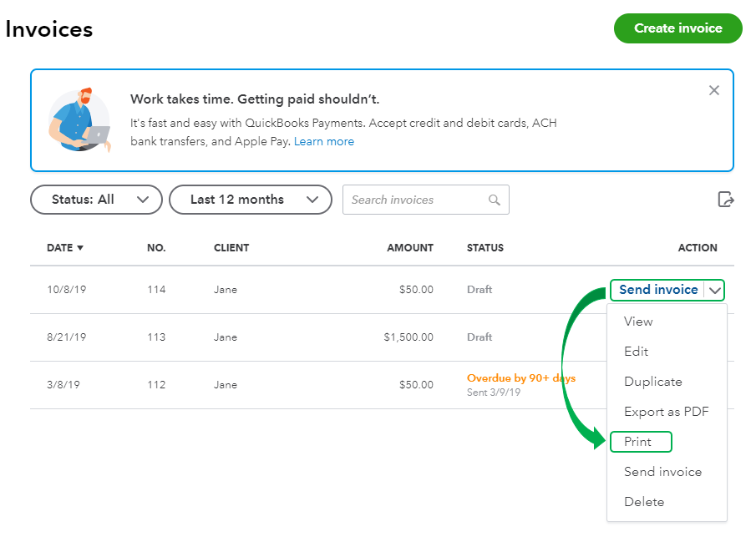
Task: Choose Edit in the action menu
Action: point(637,352)
